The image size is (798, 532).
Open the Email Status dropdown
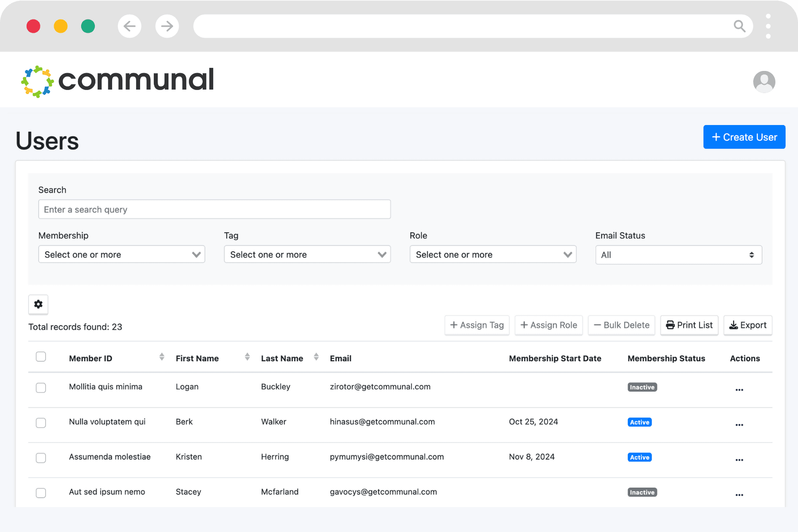tap(678, 254)
